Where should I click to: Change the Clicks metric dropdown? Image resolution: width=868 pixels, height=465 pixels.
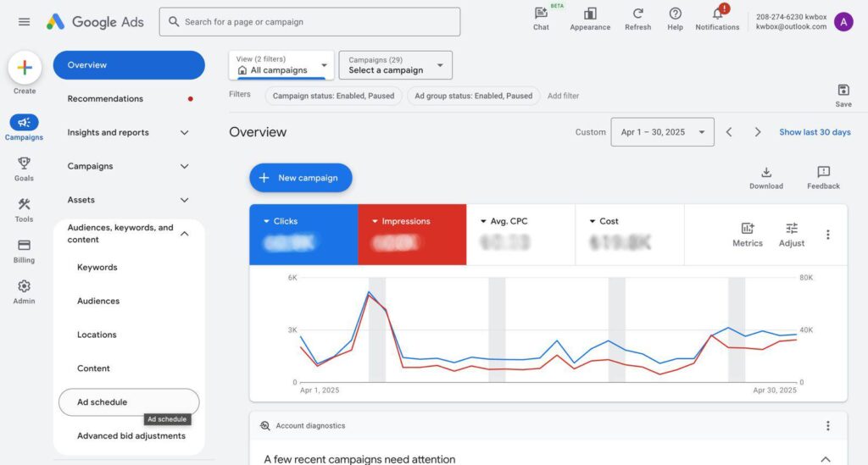point(281,221)
